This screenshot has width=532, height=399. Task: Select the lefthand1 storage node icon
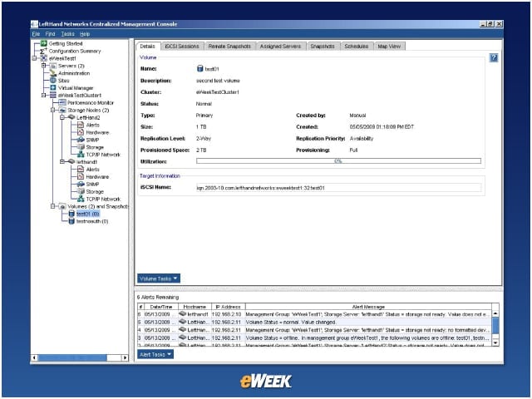point(71,162)
